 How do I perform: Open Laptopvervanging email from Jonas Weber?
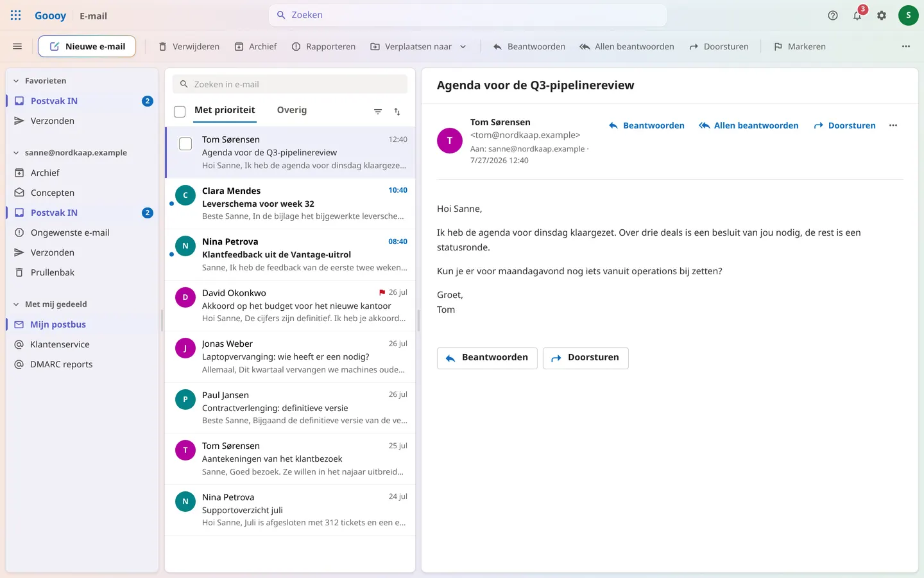[x=290, y=356]
